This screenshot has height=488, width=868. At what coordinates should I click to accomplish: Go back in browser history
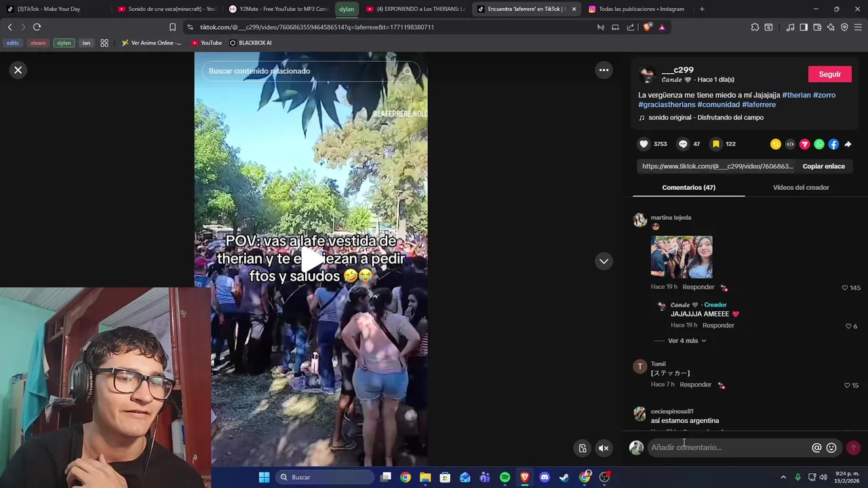tap(9, 27)
